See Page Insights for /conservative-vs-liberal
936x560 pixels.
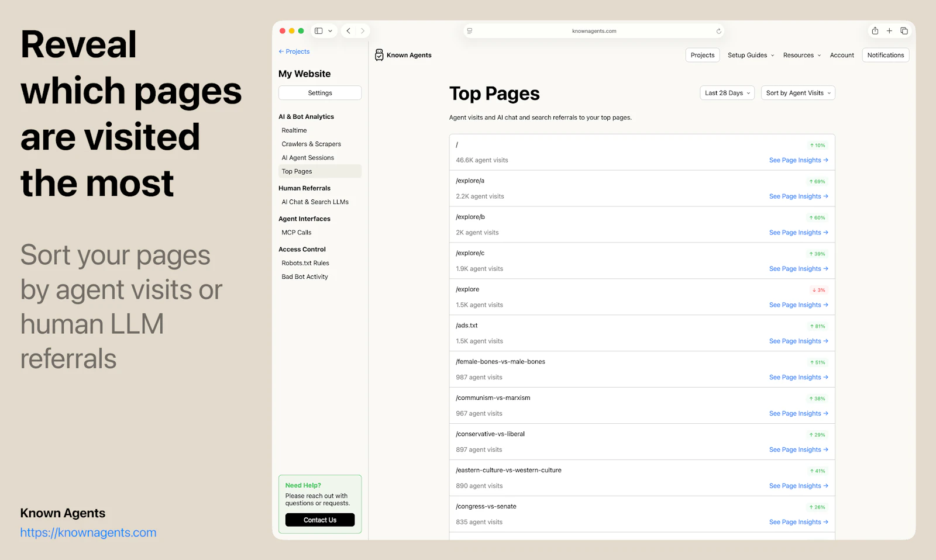799,450
